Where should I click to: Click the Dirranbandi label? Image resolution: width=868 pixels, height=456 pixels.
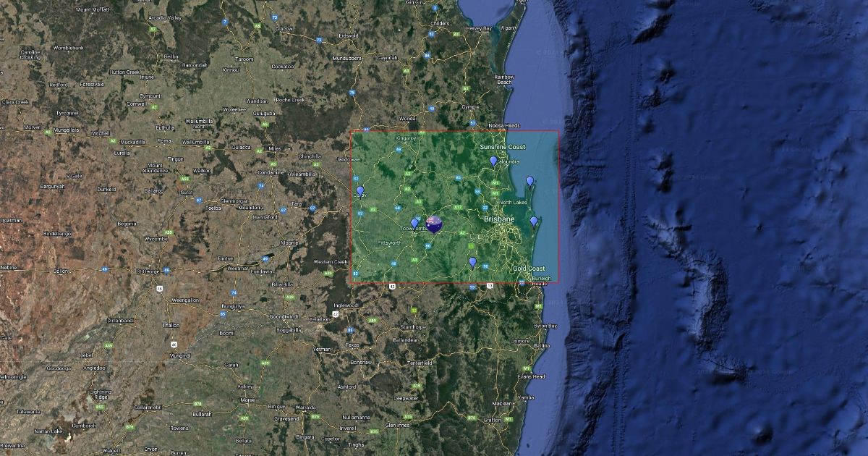[x=121, y=319]
